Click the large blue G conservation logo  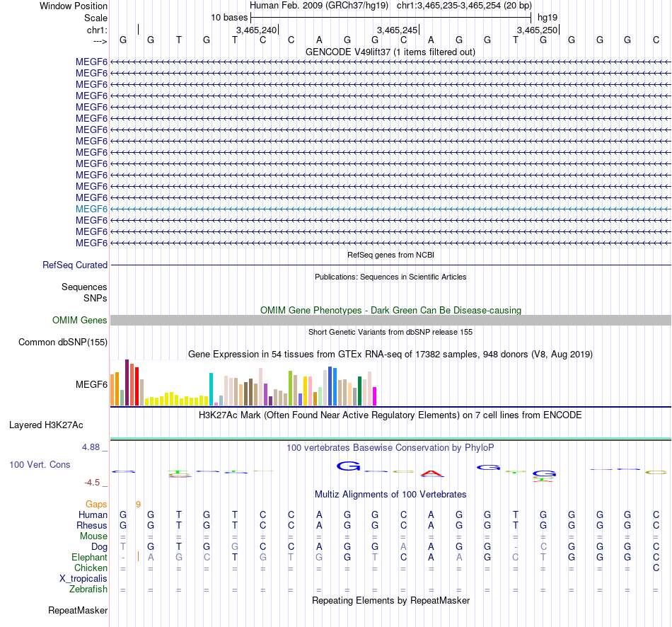tap(348, 466)
